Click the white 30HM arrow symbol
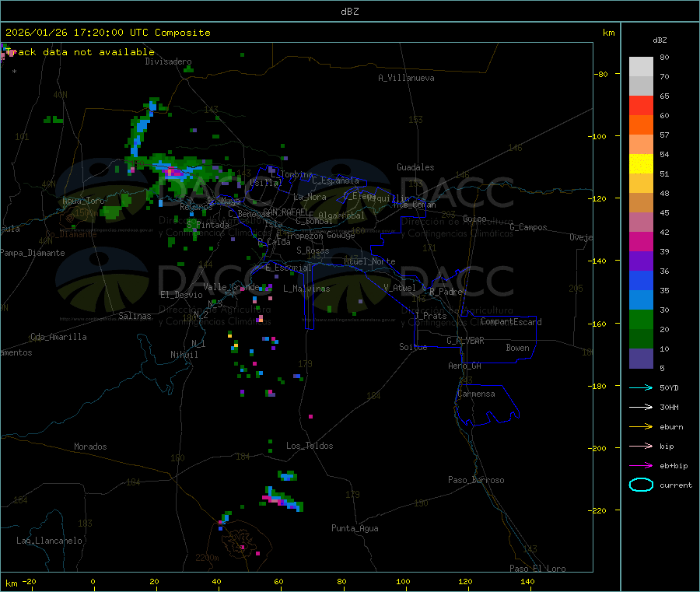Screen dimensions: 700x592 (x=641, y=407)
